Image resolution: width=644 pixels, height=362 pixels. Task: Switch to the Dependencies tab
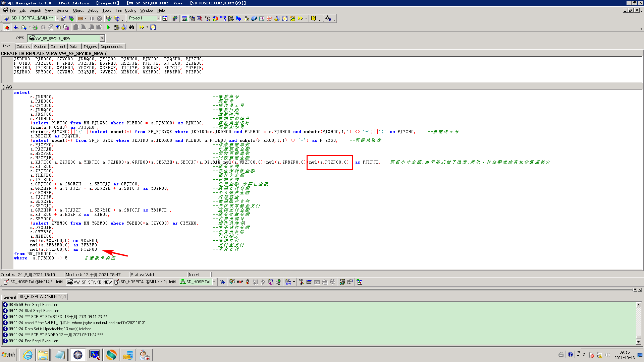coord(112,47)
